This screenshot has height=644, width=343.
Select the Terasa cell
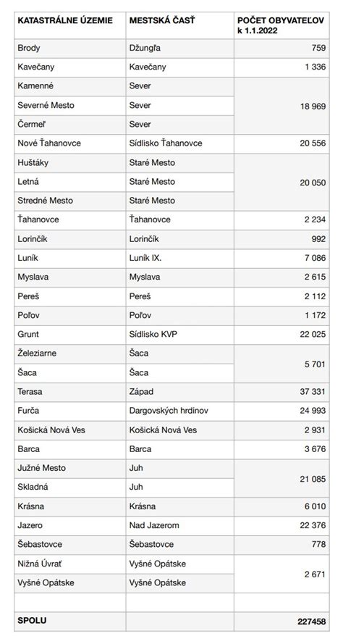[x=69, y=392]
